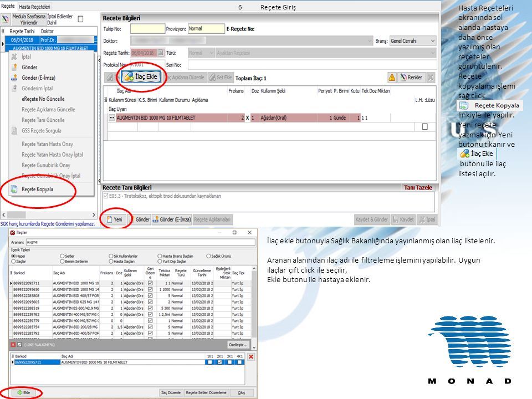Select the Benim Setlerim radio button
Screen dimensions: 532x399
point(62,261)
